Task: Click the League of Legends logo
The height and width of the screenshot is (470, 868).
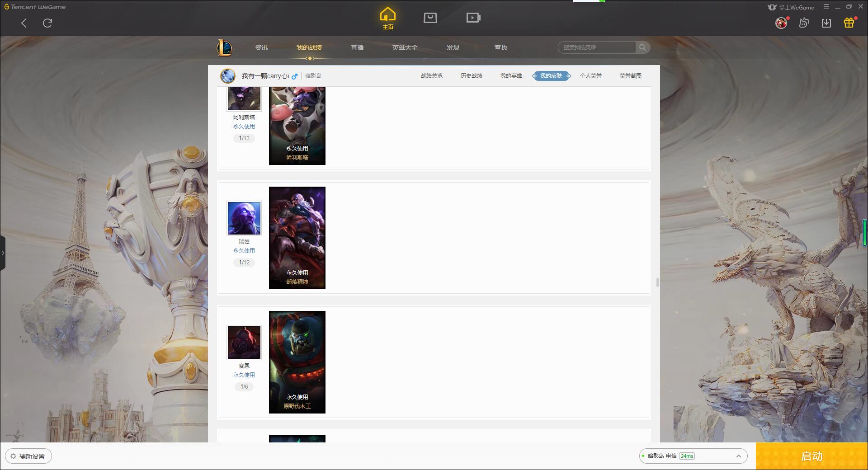Action: (225, 47)
